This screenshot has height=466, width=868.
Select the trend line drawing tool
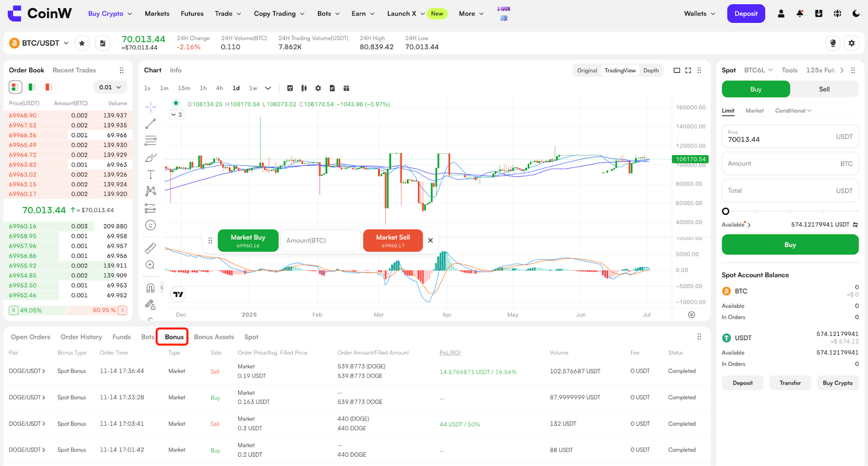click(x=151, y=124)
